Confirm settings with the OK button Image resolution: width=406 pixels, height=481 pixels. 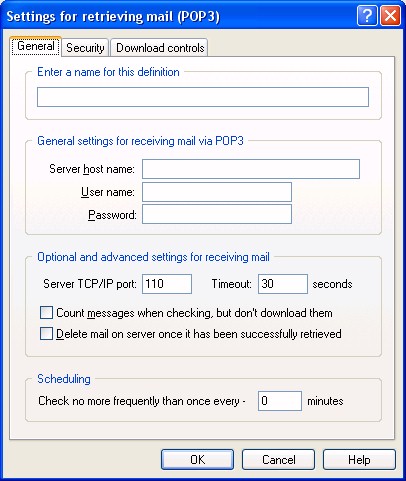(197, 460)
